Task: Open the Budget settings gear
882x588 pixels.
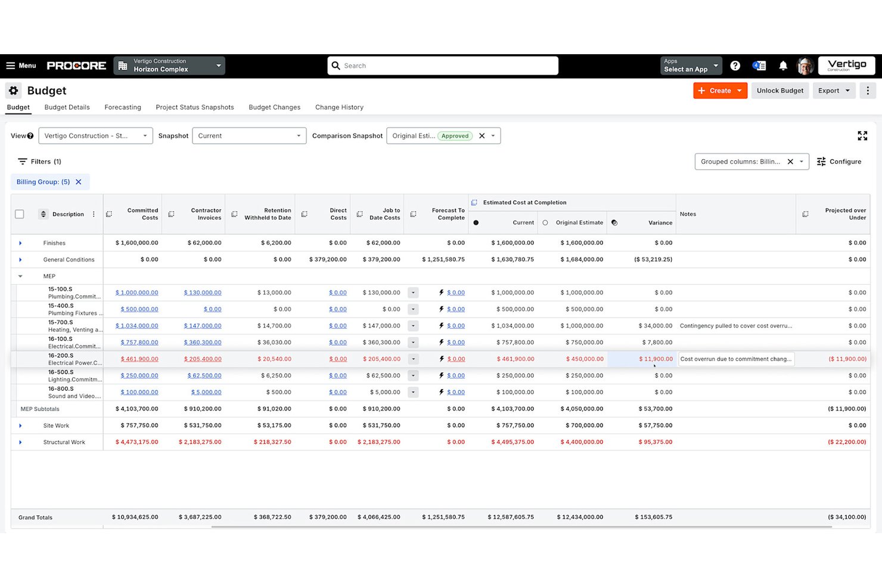Action: [x=13, y=91]
